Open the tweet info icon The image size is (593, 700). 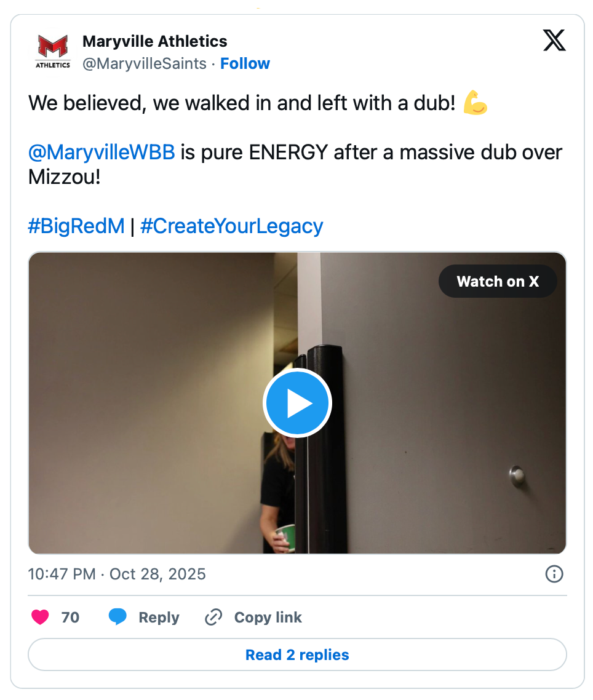554,574
